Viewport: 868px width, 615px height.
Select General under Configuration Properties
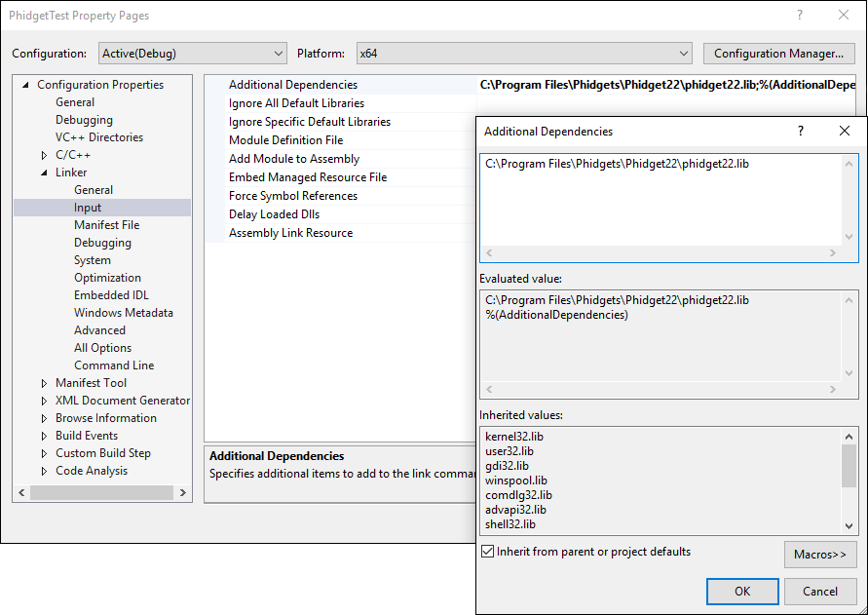click(75, 102)
